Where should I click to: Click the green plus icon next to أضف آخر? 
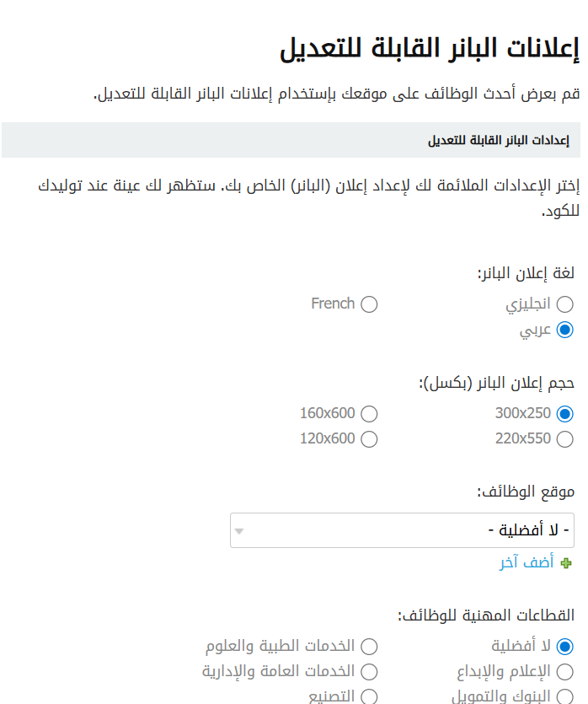coord(566,563)
